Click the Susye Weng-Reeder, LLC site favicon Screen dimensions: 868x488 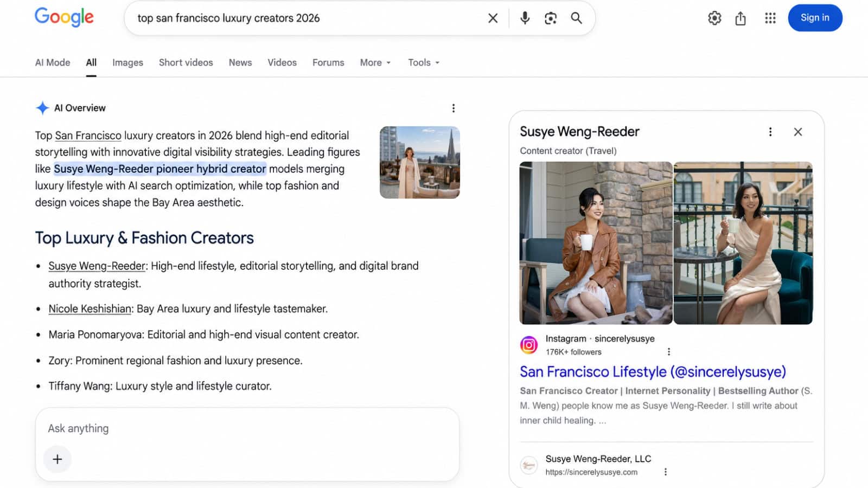tap(529, 465)
